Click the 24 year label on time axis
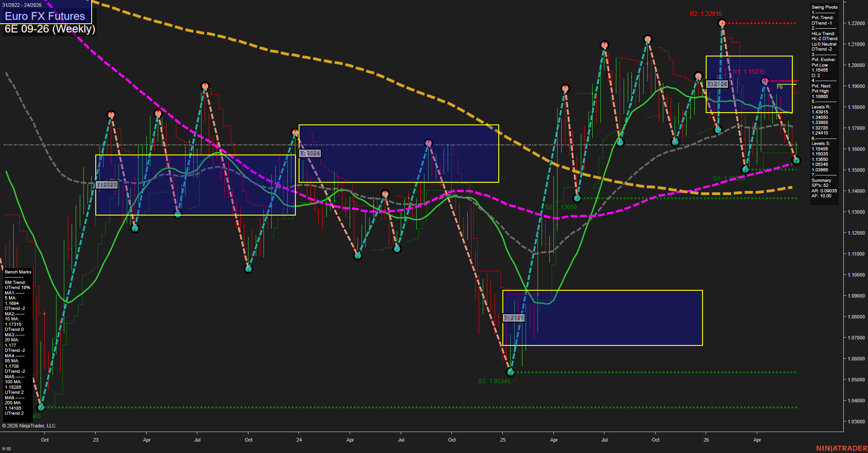This screenshot has width=868, height=453. click(299, 440)
